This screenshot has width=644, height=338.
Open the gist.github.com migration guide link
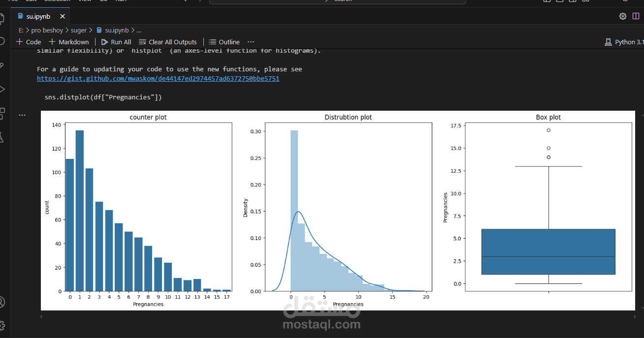tap(158, 78)
